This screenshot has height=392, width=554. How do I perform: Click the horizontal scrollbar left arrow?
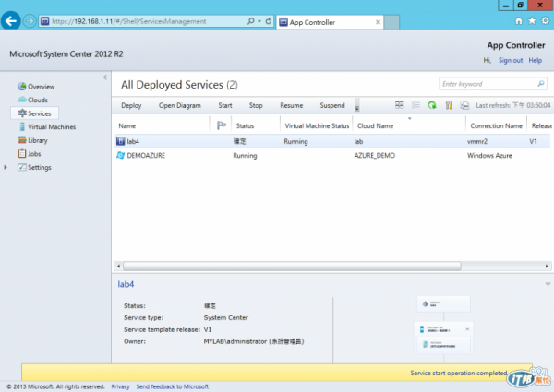click(x=119, y=266)
